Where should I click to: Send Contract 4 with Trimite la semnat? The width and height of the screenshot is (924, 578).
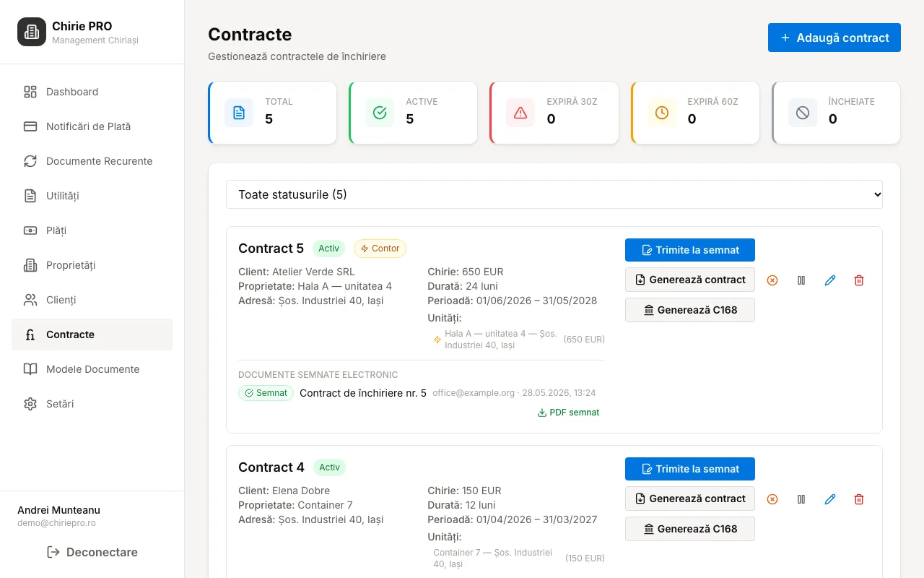coord(690,469)
